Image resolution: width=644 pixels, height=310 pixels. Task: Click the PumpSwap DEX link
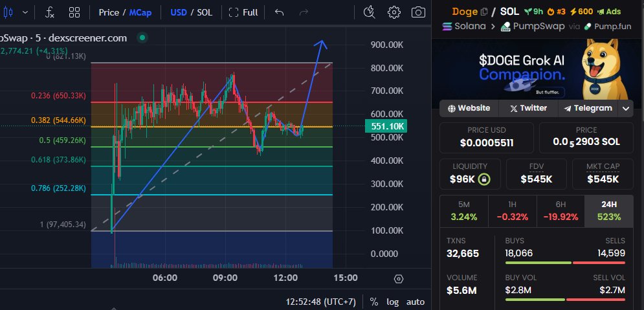click(x=532, y=27)
